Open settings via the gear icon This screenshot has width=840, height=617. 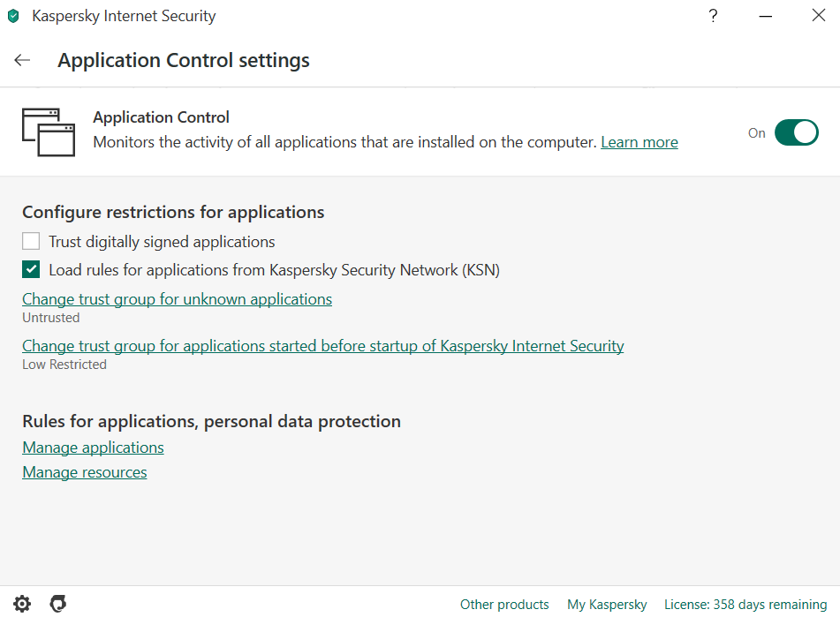click(x=22, y=604)
